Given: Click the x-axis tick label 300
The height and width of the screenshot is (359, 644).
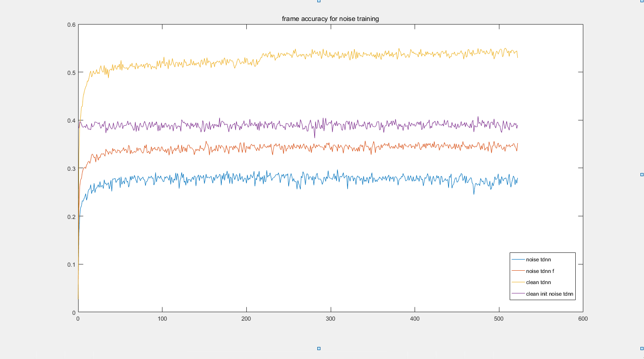Looking at the screenshot, I should 330,319.
